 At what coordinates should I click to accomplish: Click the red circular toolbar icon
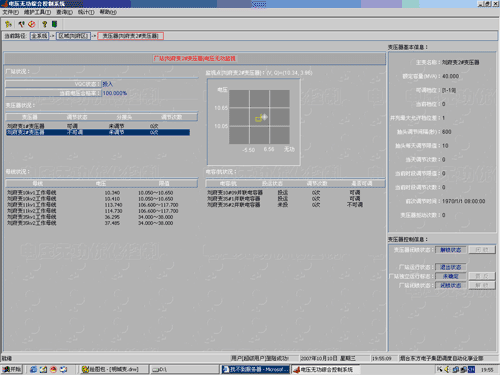32,24
